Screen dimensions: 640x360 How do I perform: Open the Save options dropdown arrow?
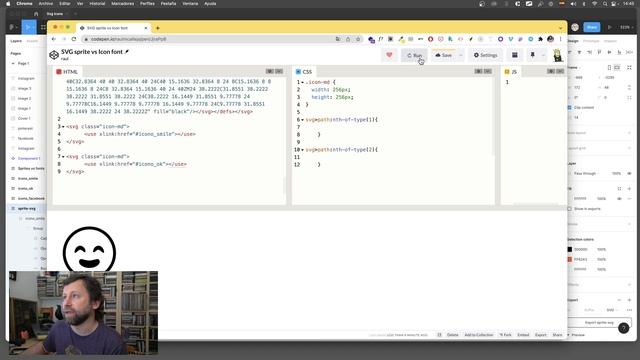pyautogui.click(x=461, y=55)
